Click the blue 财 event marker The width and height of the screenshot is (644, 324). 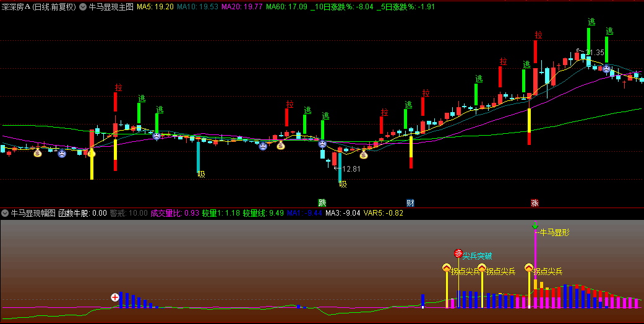(410, 203)
